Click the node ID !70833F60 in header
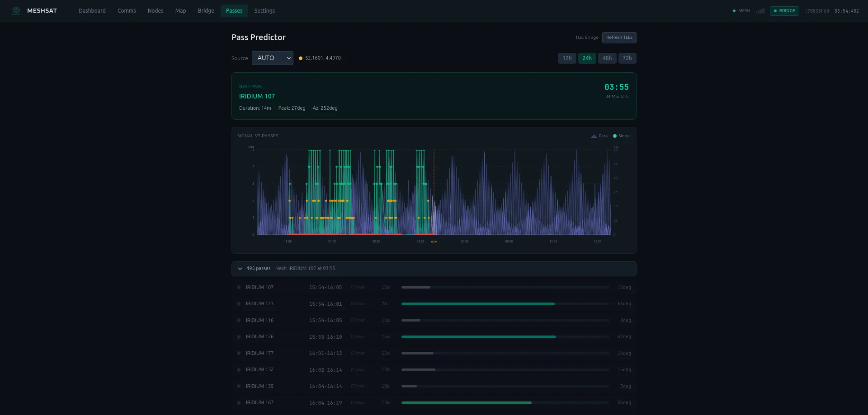 (x=816, y=10)
